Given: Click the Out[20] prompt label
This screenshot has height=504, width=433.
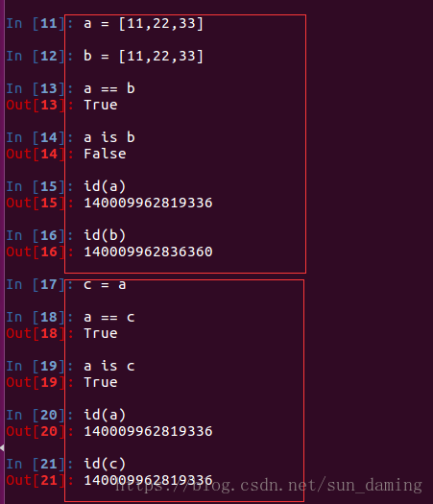Looking at the screenshot, I should click(x=39, y=431).
